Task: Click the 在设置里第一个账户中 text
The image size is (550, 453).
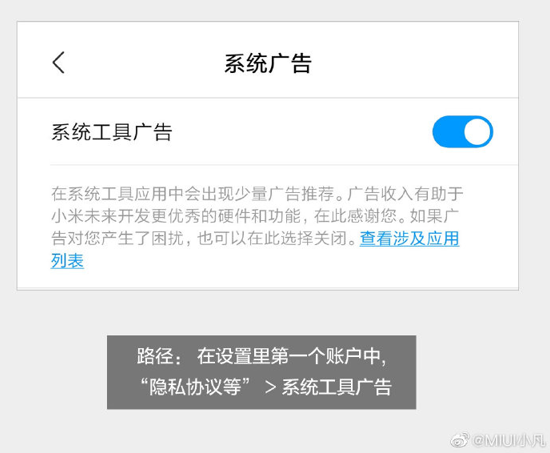Action: coord(291,356)
